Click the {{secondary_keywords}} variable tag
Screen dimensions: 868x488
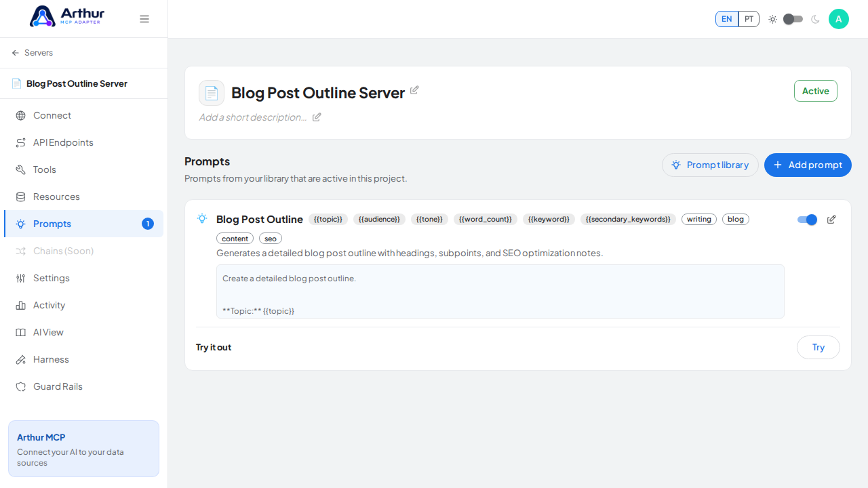[628, 219]
